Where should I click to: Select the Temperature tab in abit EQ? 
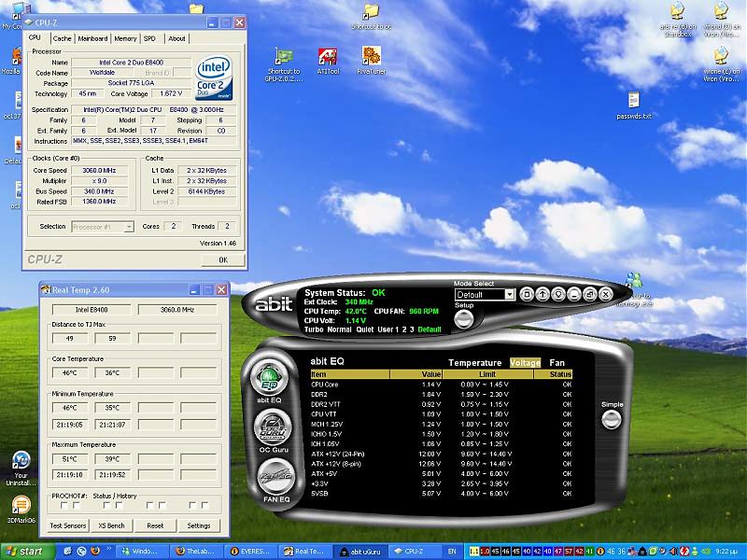tap(475, 362)
